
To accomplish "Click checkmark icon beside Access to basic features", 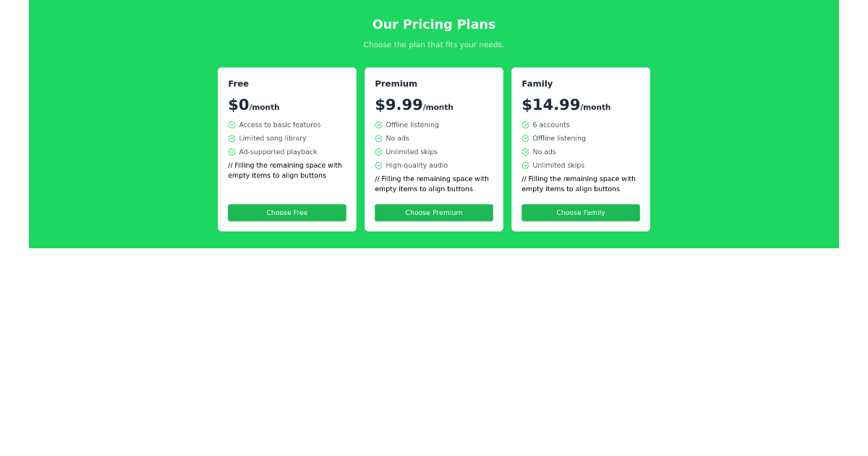I will tap(232, 125).
